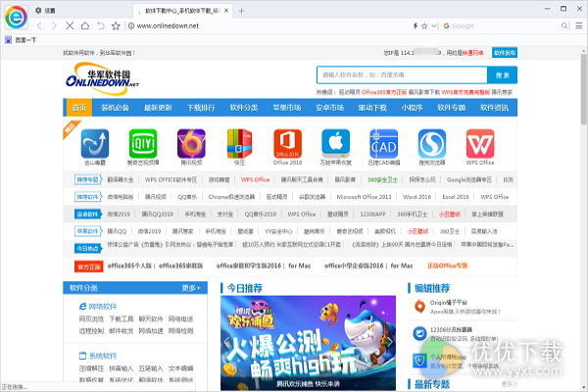Viewport: 588px width, 392px height.
Task: Open the 小程序 navigation item
Action: tap(412, 108)
